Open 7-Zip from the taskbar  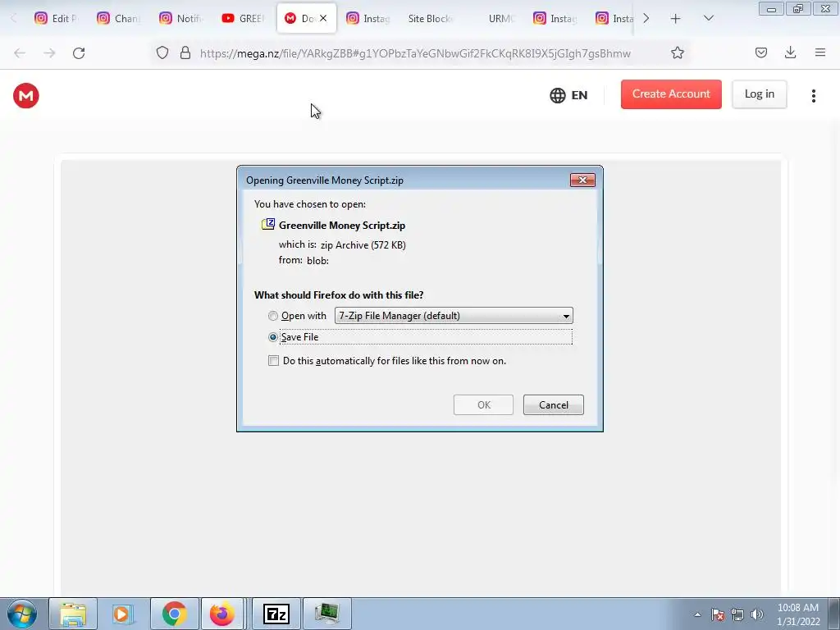tap(276, 614)
